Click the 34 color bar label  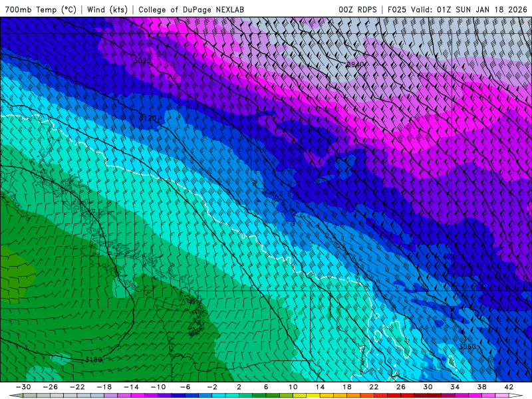click(455, 387)
